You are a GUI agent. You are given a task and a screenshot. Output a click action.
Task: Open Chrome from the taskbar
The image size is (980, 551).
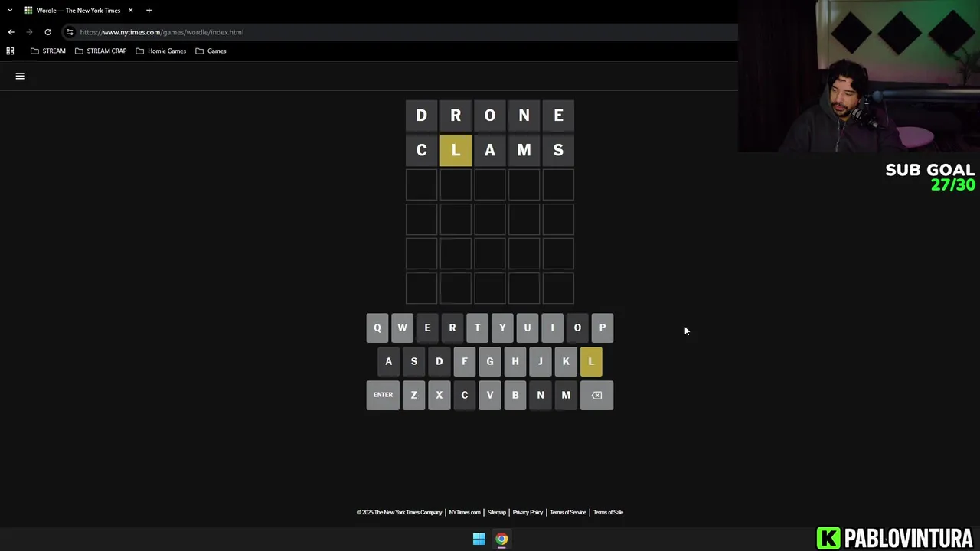(501, 539)
